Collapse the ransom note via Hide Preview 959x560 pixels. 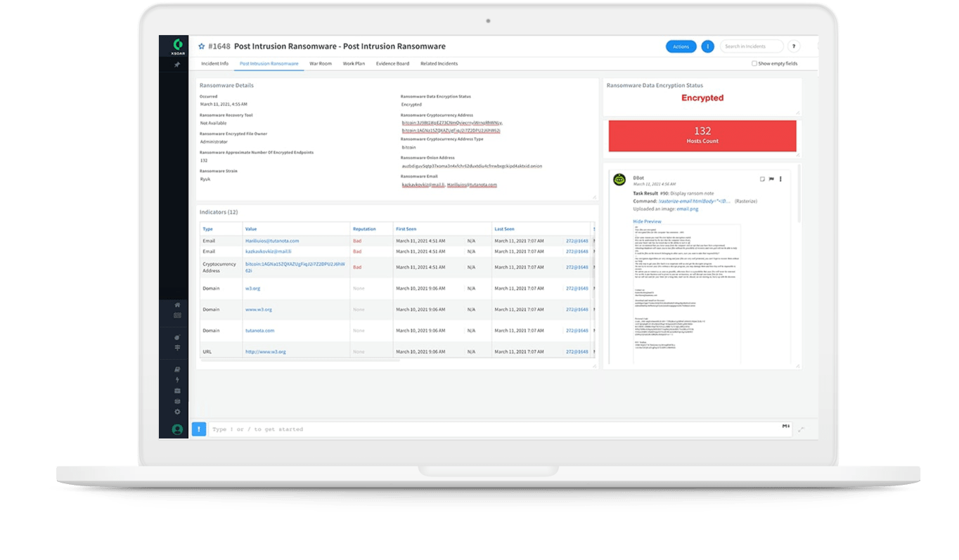click(646, 221)
